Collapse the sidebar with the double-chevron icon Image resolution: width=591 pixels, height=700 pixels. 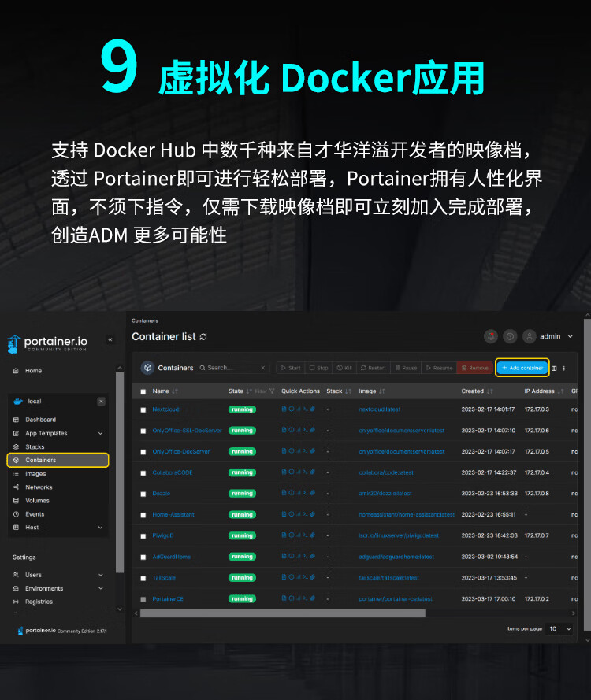pos(110,339)
